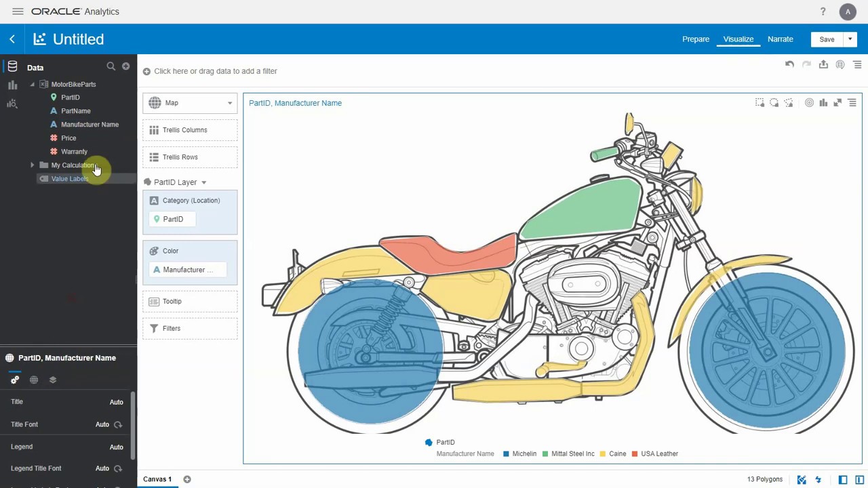868x488 pixels.
Task: Open the export share icon
Action: 823,64
